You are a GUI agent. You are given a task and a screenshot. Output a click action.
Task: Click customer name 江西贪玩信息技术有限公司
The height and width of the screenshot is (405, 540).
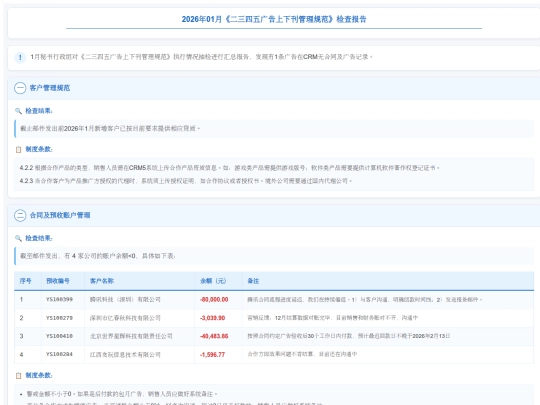[125, 354]
